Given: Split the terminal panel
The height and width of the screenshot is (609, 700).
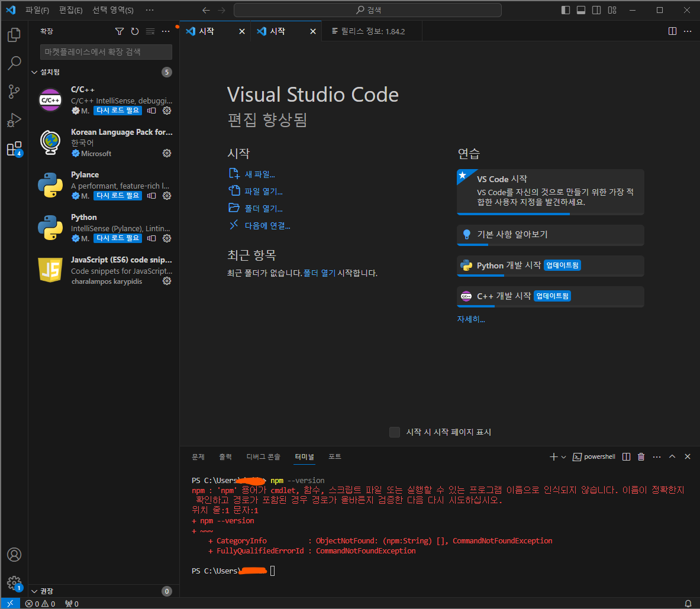Looking at the screenshot, I should (x=627, y=456).
